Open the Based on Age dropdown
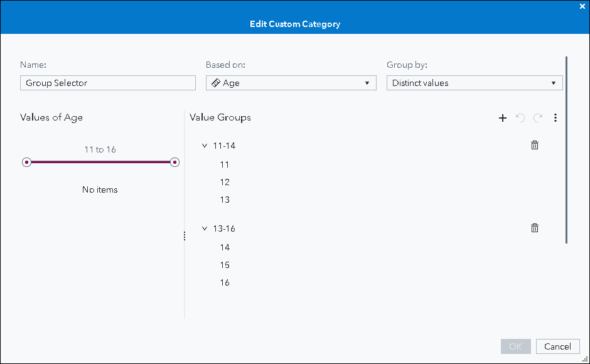This screenshot has height=364, width=590. tap(291, 83)
